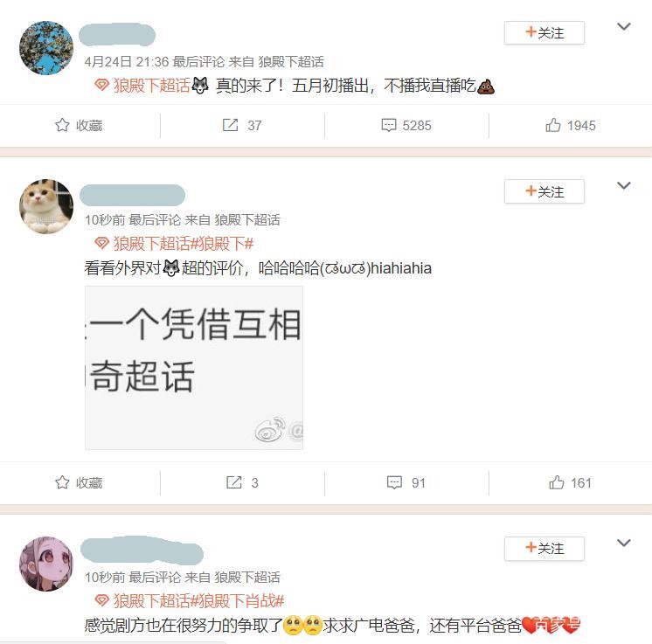Viewport: 652px width, 644px height.
Task: Open the #狼殿下# hashtag in second post
Action: pos(222,244)
